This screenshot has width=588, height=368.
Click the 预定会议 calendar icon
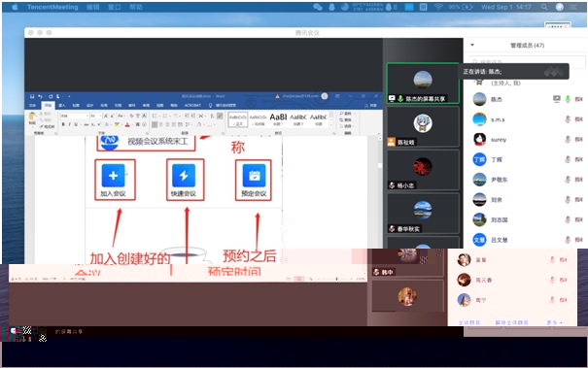click(254, 176)
